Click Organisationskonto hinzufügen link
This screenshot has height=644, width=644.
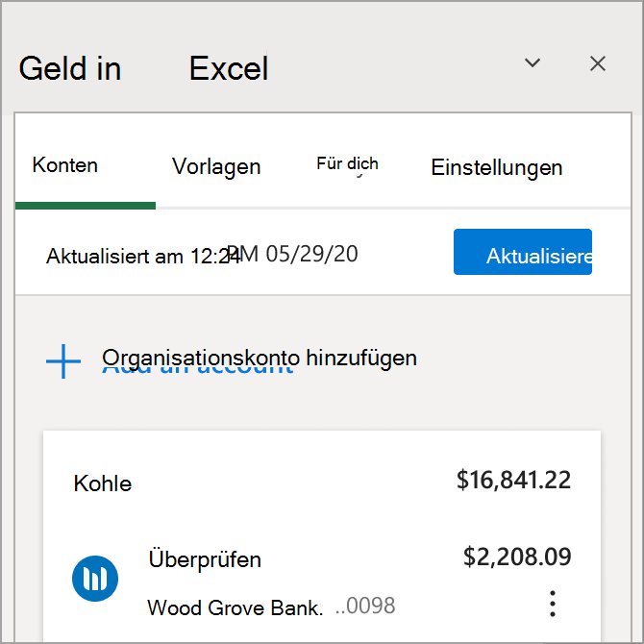260,359
